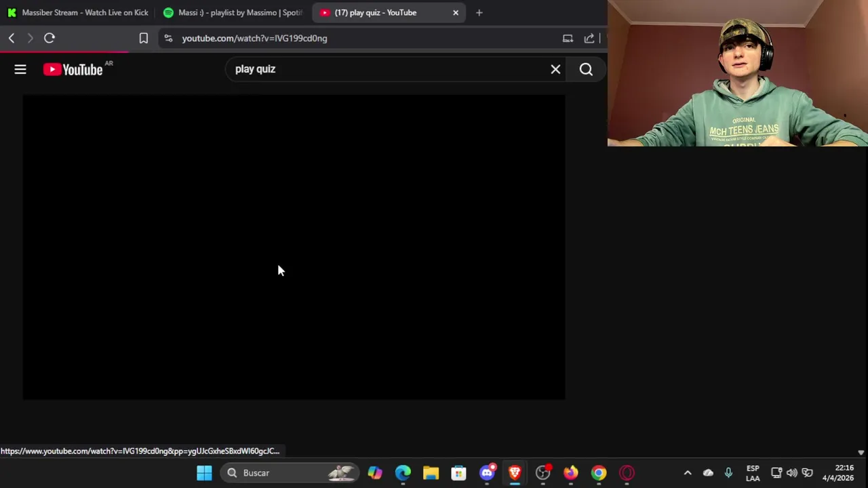Click the black YouTube video player

click(294, 247)
